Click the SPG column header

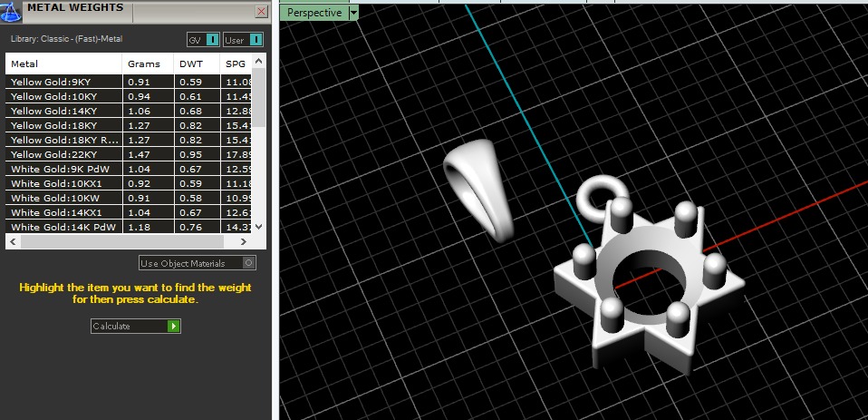[236, 63]
